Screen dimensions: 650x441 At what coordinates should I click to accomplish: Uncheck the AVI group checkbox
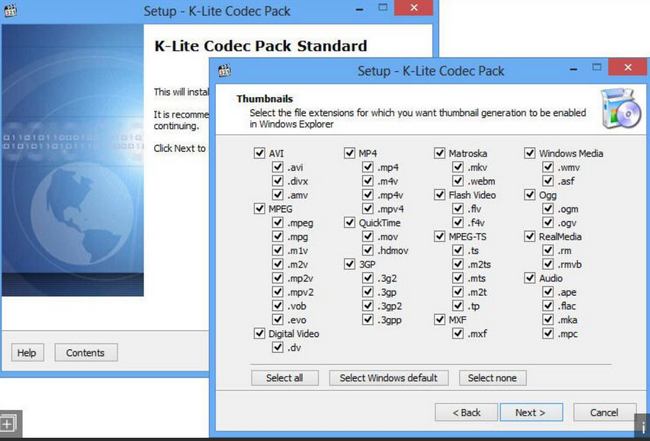click(x=259, y=153)
